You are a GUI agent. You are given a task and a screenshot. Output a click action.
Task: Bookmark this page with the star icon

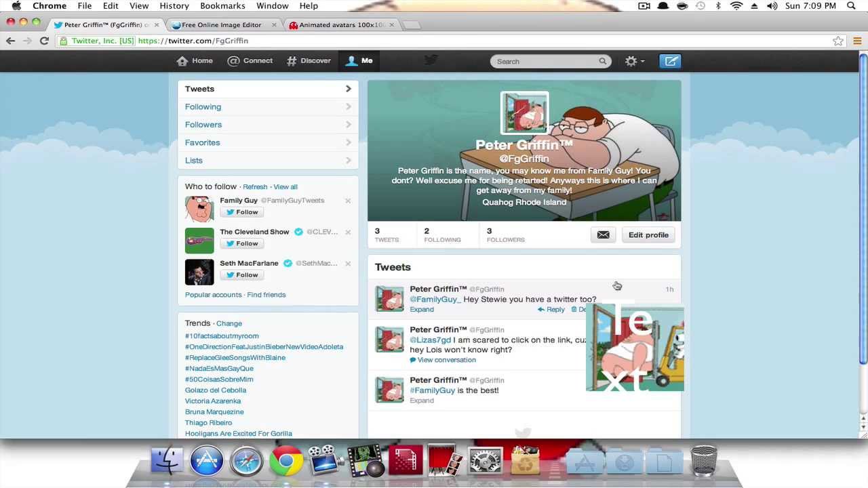tap(838, 41)
